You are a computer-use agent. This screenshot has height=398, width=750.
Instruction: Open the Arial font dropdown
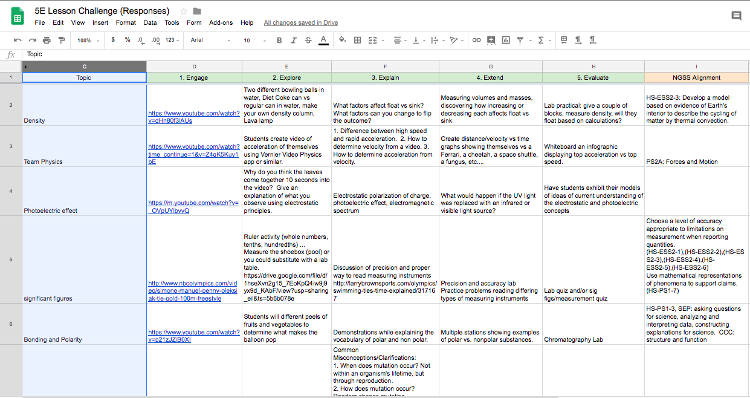210,41
